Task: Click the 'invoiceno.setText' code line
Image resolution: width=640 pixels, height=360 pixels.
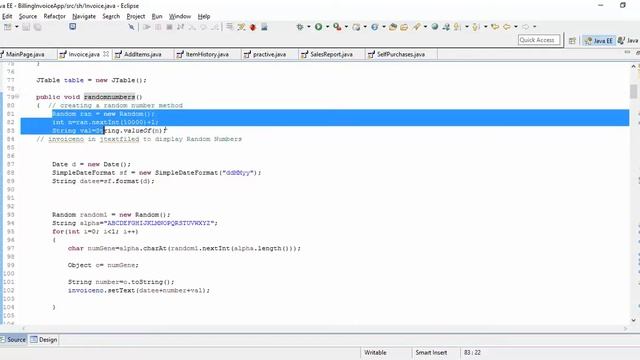Action: 139,291
